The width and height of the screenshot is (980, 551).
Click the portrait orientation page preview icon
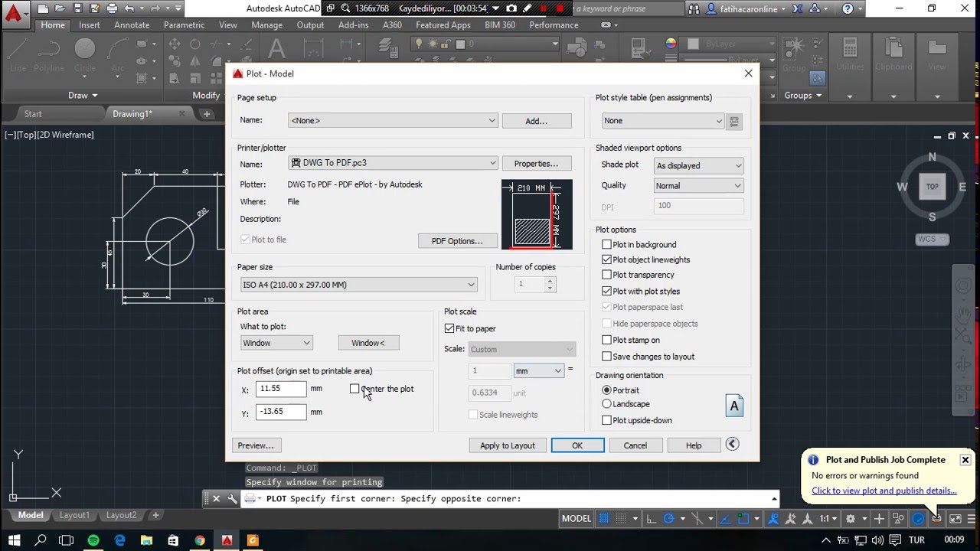point(734,406)
